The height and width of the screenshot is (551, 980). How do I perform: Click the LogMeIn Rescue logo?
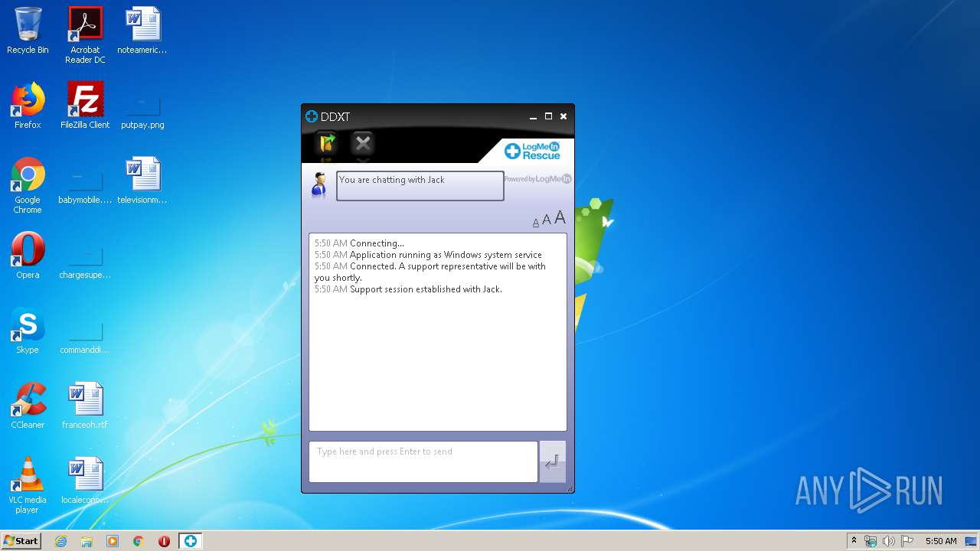click(x=532, y=151)
